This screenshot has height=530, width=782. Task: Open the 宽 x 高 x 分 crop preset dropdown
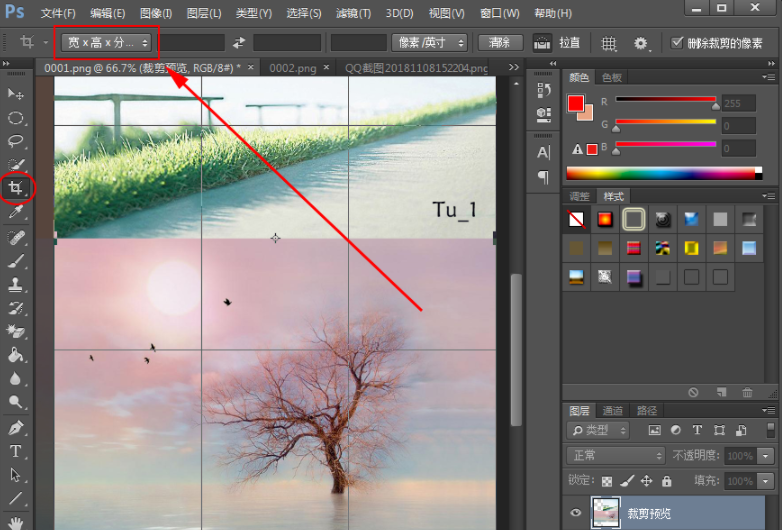point(106,43)
